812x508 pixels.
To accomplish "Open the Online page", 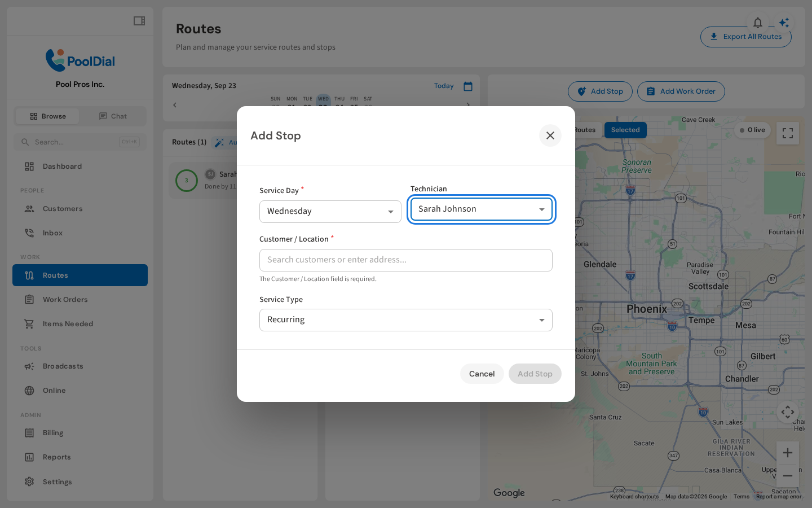I will click(x=80, y=391).
